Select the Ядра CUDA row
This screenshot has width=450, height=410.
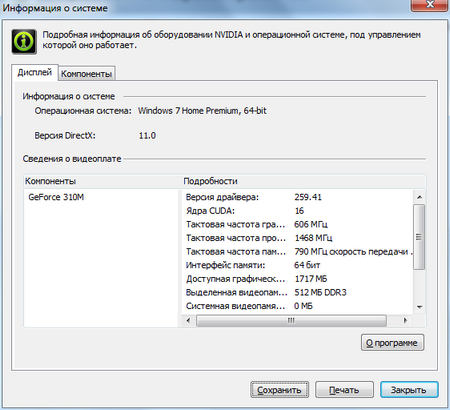pos(297,211)
